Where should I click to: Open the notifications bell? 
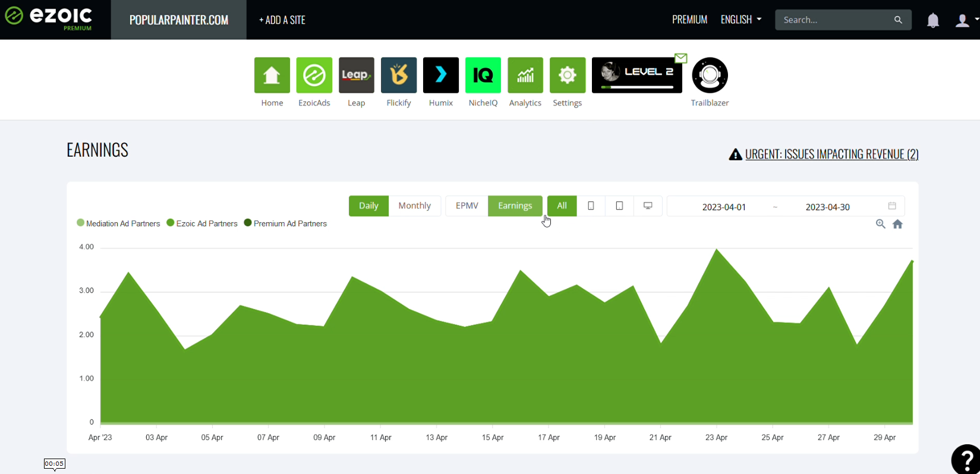coord(933,20)
